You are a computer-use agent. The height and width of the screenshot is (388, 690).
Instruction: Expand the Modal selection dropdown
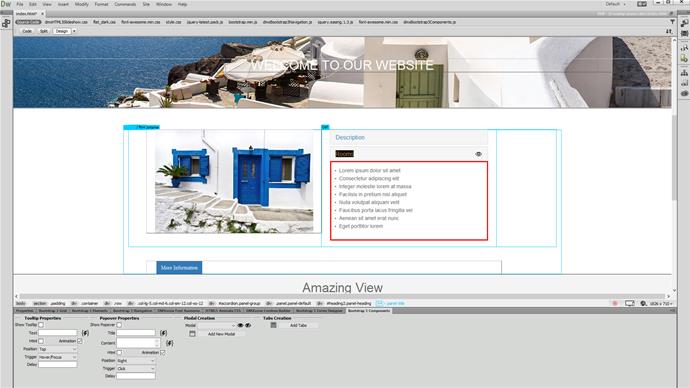click(217, 326)
